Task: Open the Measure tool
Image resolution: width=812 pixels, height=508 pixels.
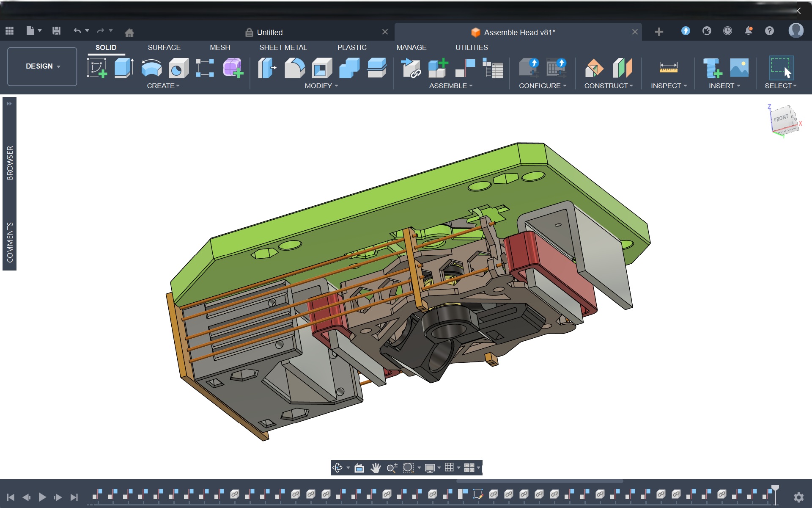Action: 668,68
